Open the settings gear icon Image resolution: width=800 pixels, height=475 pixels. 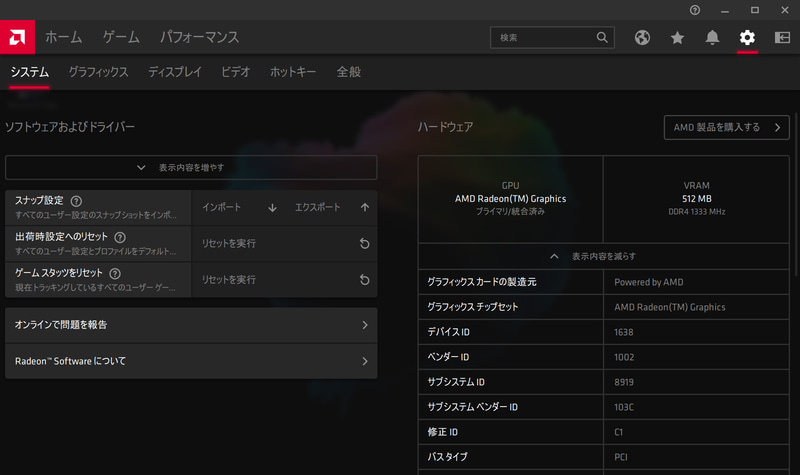coord(747,37)
